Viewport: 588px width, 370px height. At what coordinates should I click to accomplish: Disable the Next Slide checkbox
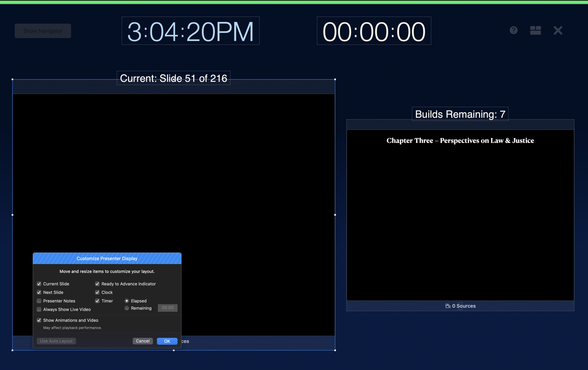point(39,292)
